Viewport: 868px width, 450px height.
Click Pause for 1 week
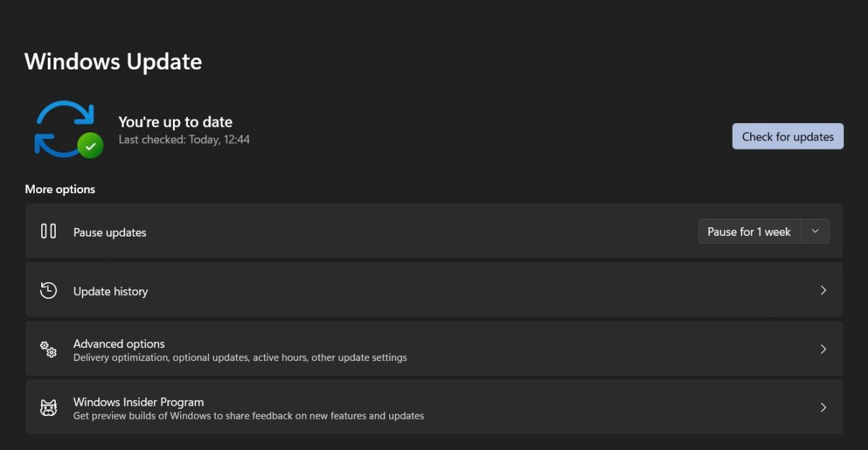[x=749, y=231]
